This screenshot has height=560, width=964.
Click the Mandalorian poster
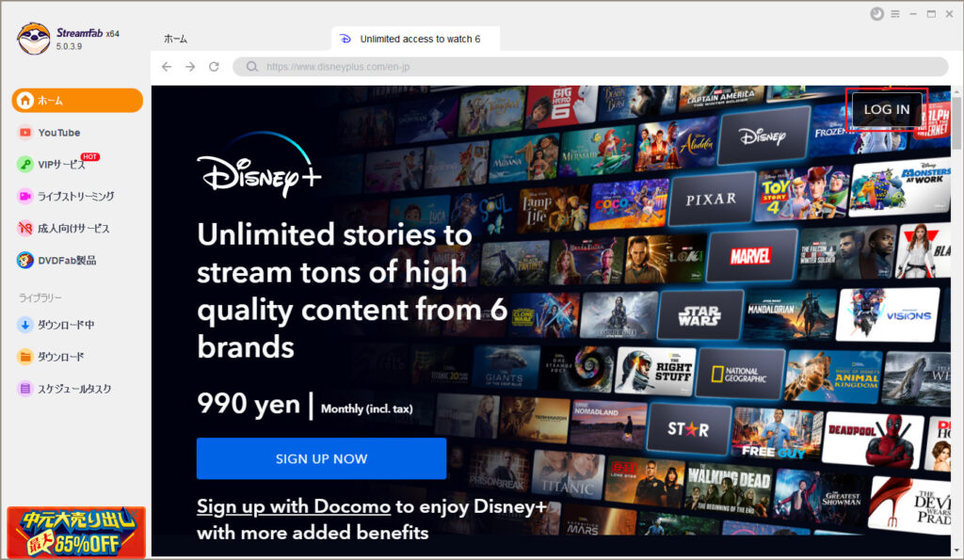pyautogui.click(x=789, y=314)
